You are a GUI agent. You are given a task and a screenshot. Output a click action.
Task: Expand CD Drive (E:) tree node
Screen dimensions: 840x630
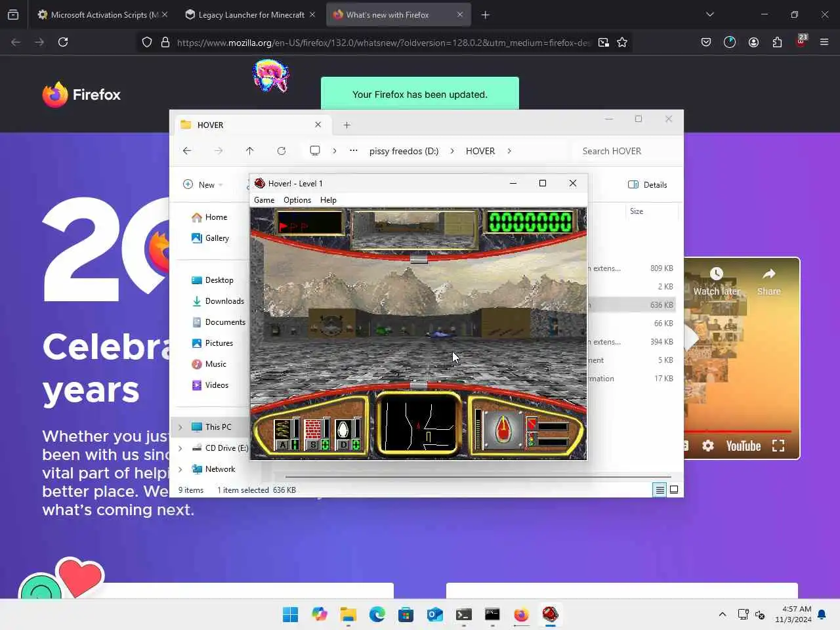180,448
